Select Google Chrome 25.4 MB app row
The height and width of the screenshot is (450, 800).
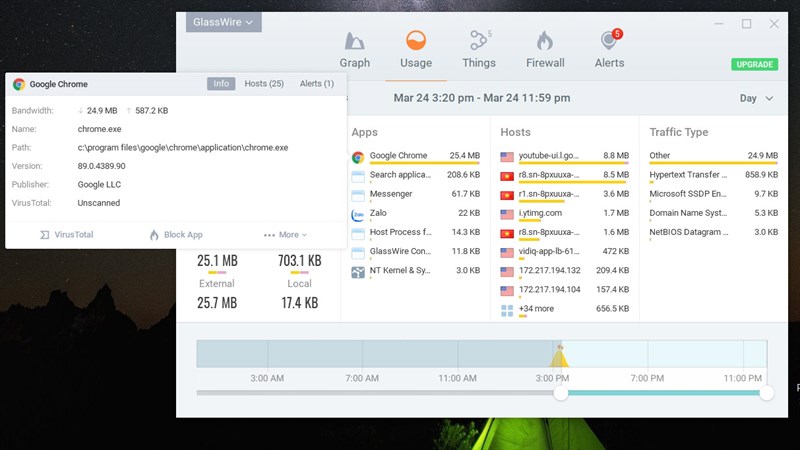click(416, 157)
